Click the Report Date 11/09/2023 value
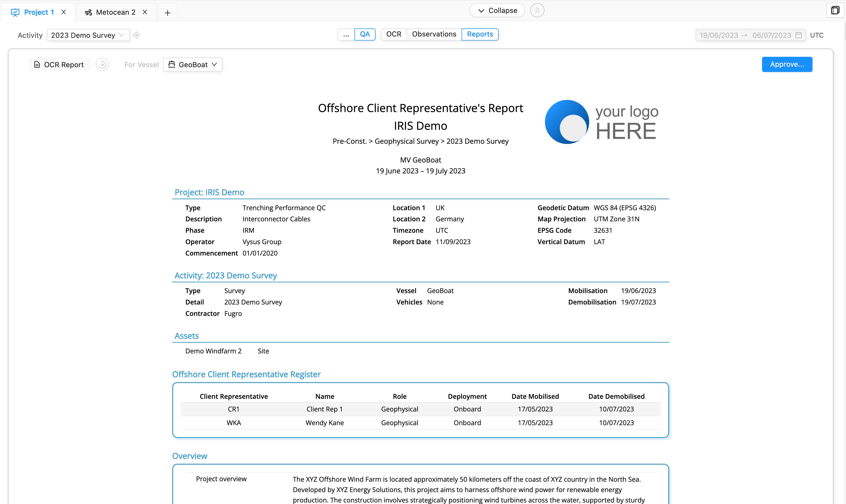Image resolution: width=846 pixels, height=504 pixels. click(x=453, y=242)
